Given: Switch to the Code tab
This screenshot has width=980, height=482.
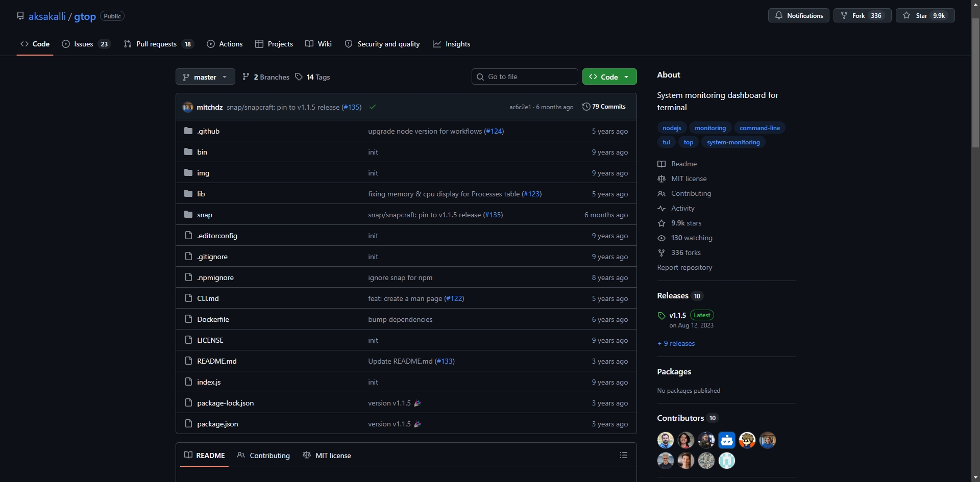Looking at the screenshot, I should click(x=35, y=44).
